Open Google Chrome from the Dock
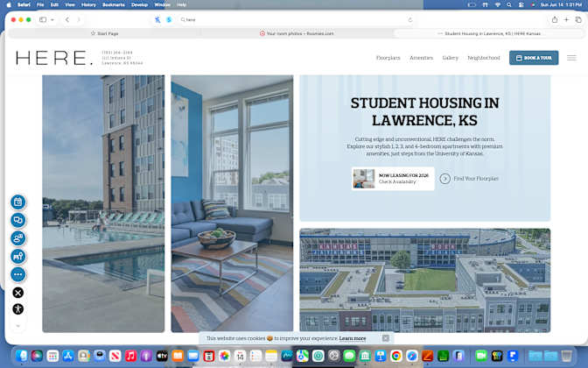Screen dimensions: 588x368 tap(396, 356)
